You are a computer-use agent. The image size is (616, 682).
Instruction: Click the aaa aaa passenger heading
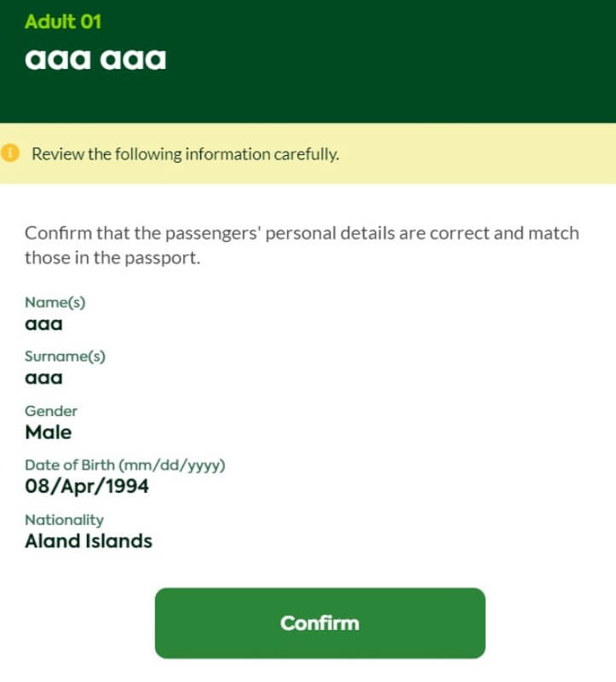click(x=95, y=59)
